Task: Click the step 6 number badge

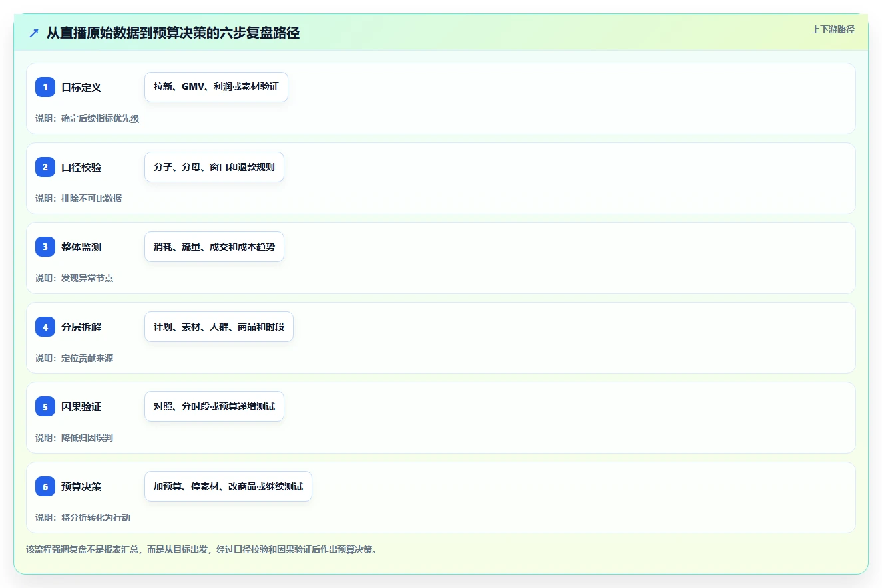Action: point(45,486)
